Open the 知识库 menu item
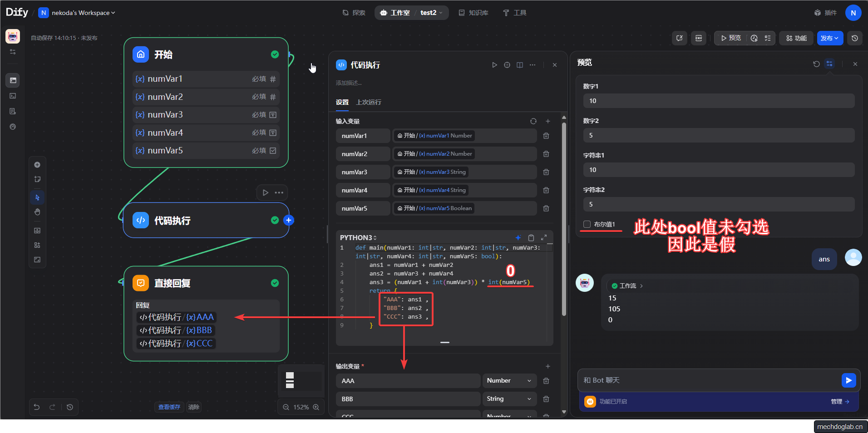This screenshot has width=868, height=433. tap(473, 13)
